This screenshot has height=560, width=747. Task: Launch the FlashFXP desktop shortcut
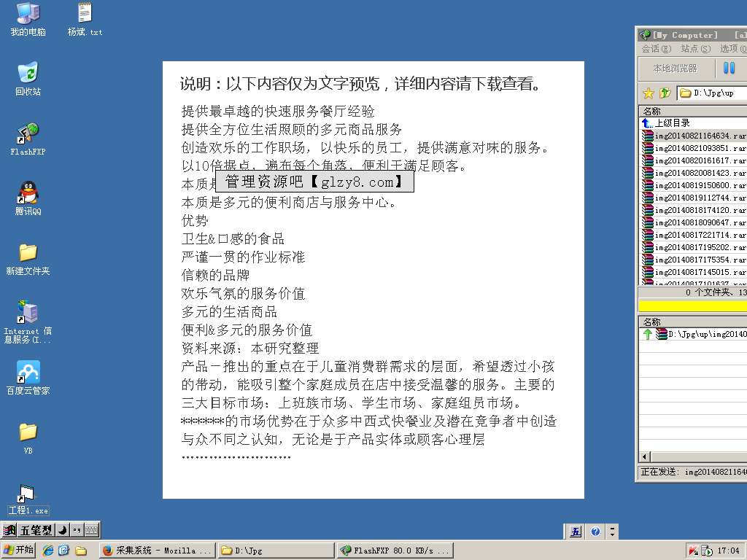[28, 139]
